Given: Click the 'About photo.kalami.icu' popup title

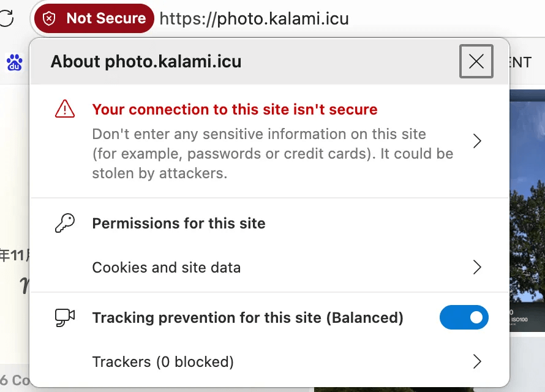Looking at the screenshot, I should click(146, 61).
